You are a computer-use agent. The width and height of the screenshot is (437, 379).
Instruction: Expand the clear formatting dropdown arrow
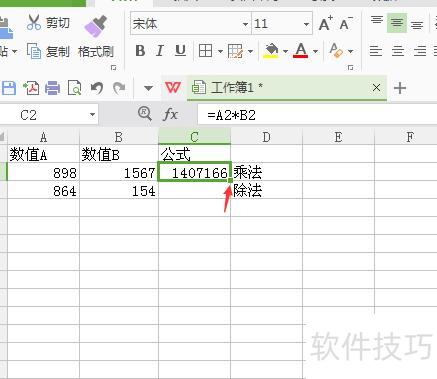[350, 51]
